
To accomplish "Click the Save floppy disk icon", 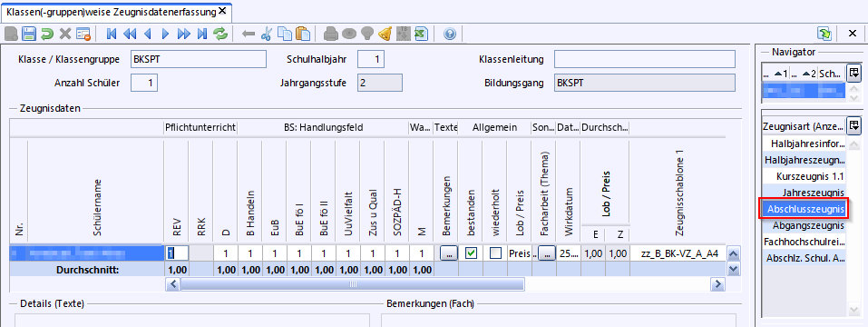I will click(29, 34).
